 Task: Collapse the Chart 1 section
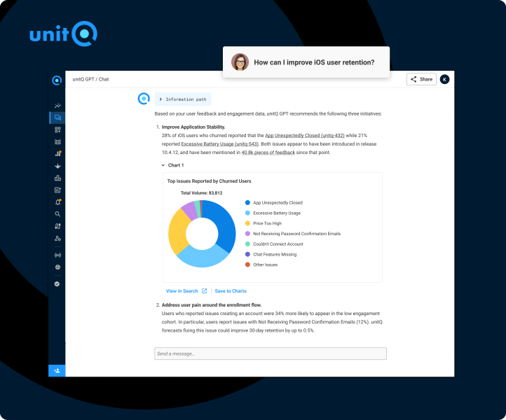(172, 165)
